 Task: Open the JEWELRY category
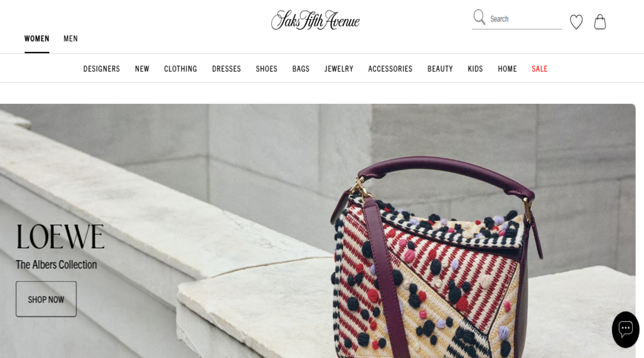[x=339, y=69]
